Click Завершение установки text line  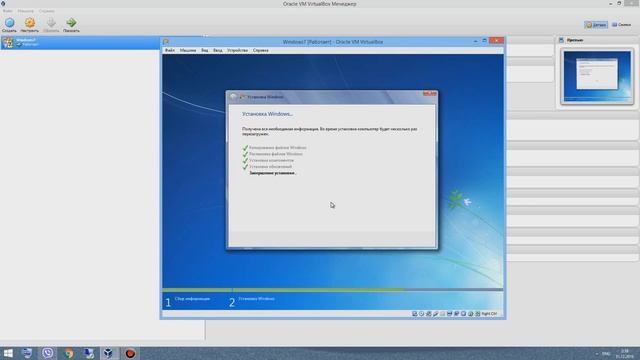273,173
